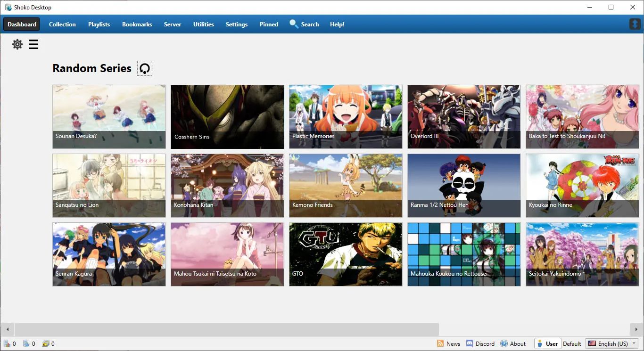This screenshot has width=644, height=351.
Task: Open the Casshern Sins series card
Action: 227,117
